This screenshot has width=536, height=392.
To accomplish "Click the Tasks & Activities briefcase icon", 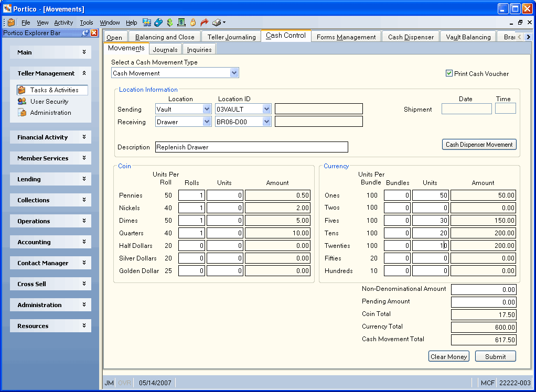I will pos(22,90).
